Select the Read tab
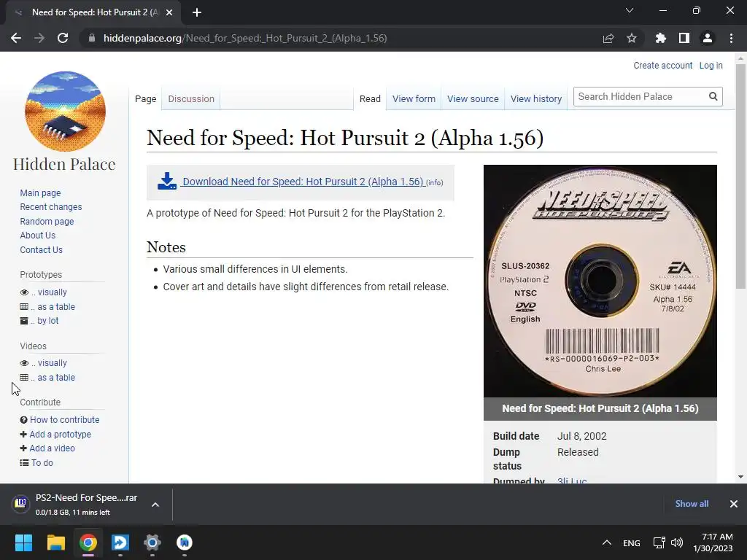This screenshot has height=560, width=747. pyautogui.click(x=370, y=98)
